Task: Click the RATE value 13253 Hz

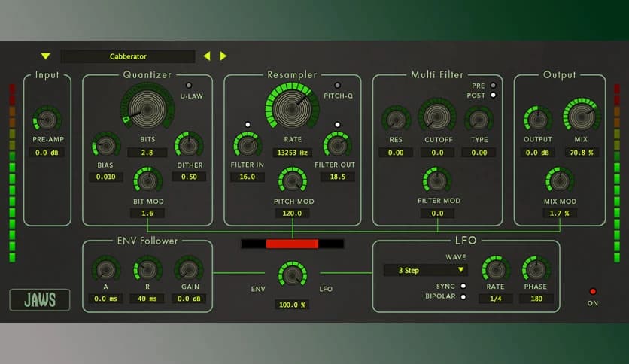Action: 293,153
